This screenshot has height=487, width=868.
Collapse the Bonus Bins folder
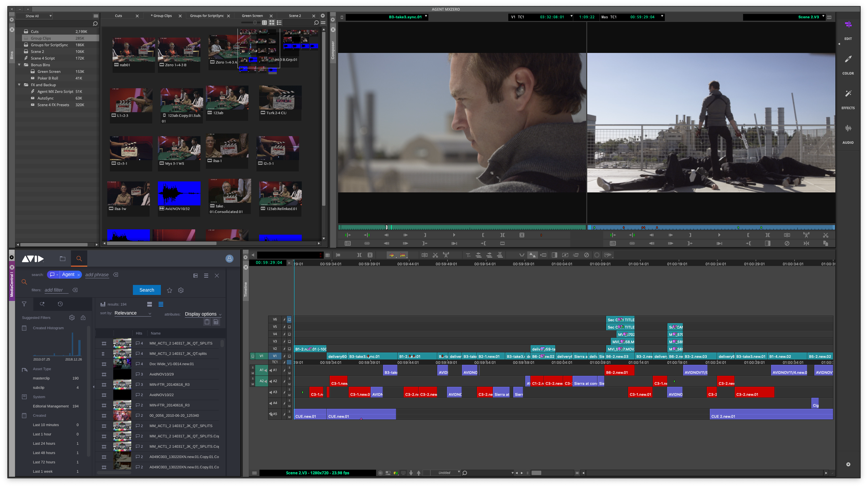pos(19,65)
